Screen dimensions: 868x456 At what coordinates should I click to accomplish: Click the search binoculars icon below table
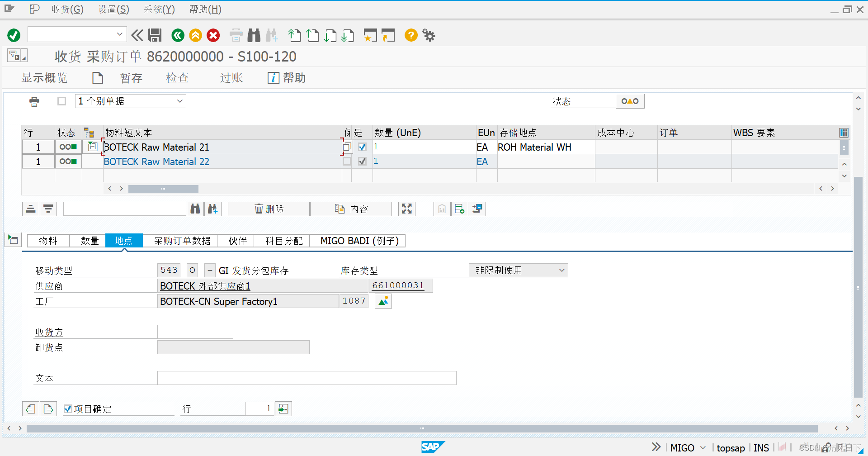(195, 209)
